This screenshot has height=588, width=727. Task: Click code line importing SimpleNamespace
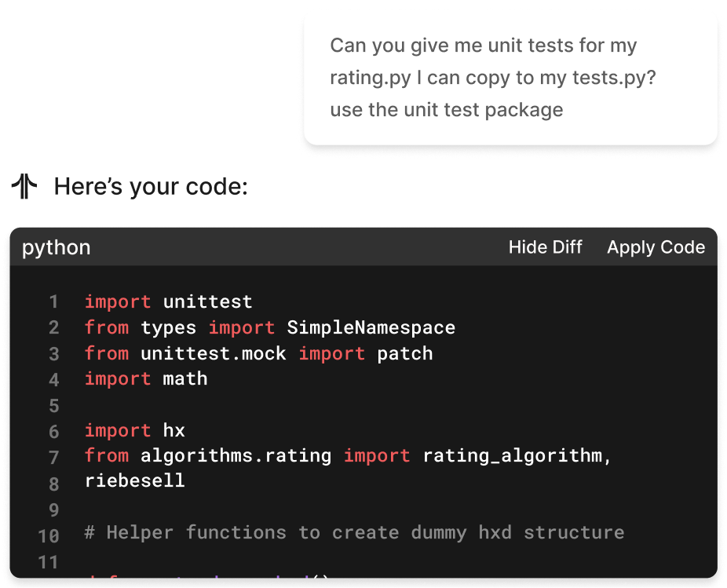270,328
